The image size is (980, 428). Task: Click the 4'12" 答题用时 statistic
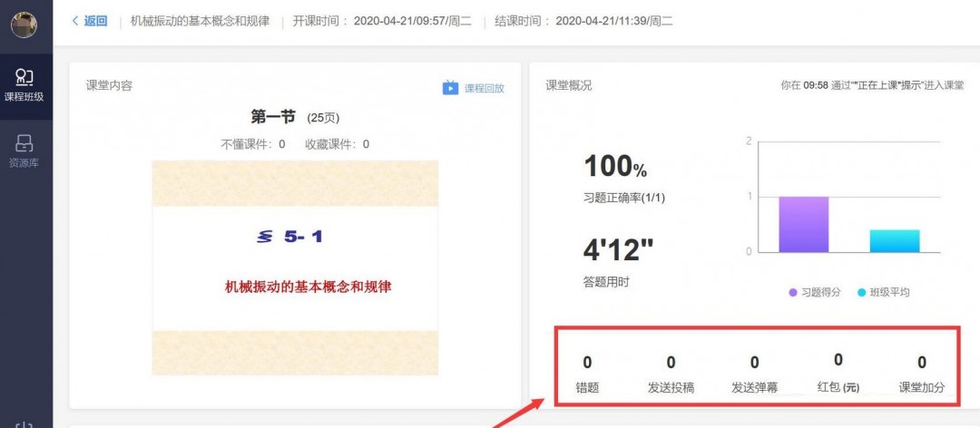(618, 250)
